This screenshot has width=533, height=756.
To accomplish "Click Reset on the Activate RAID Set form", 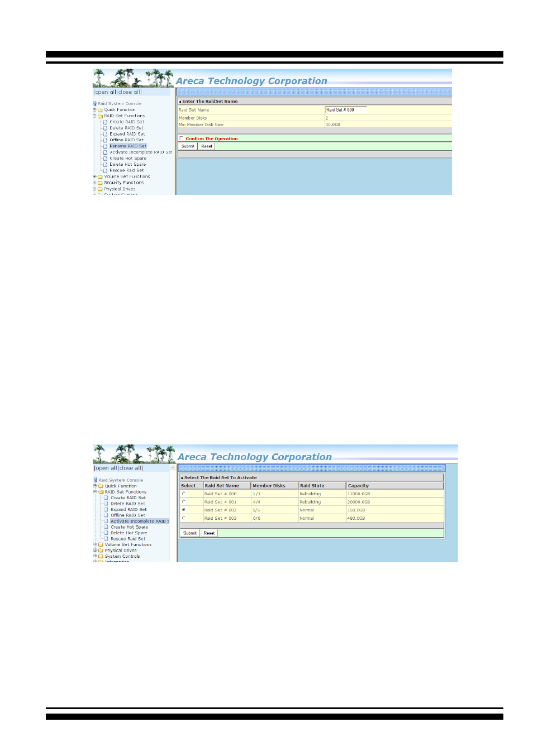I will [x=209, y=533].
